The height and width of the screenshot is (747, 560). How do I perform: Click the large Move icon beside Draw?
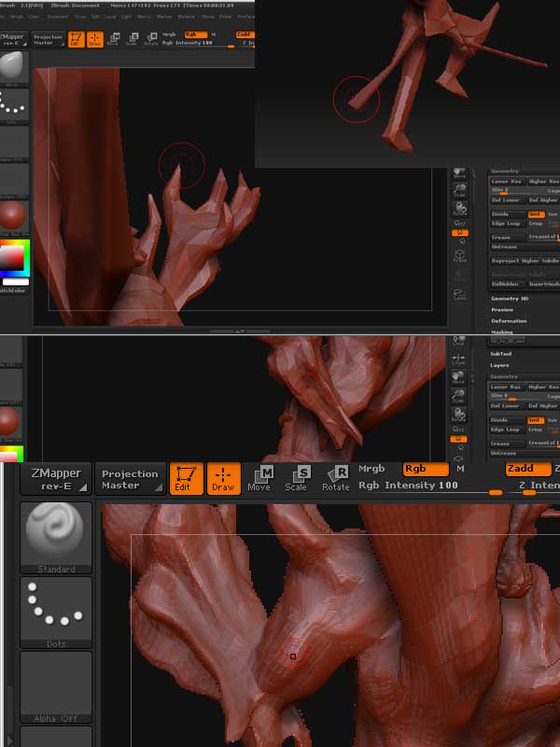259,478
